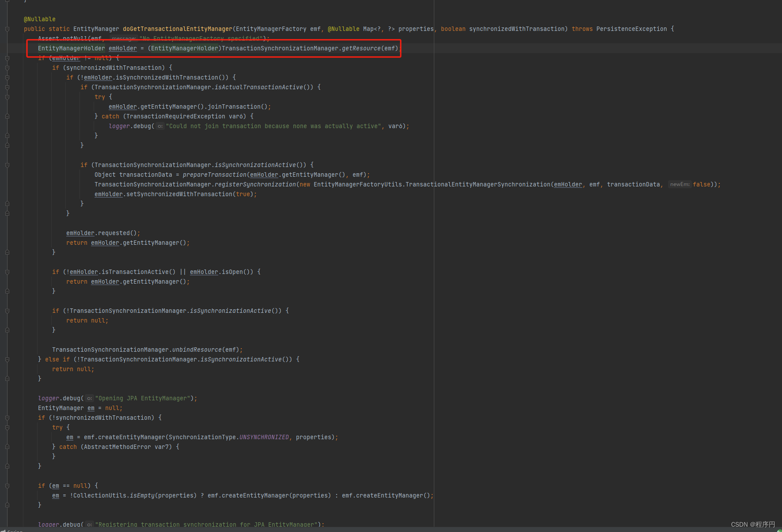Collapse the fold marker beside the joinTransaction try block
Image resolution: width=782 pixels, height=532 pixels.
coord(7,97)
